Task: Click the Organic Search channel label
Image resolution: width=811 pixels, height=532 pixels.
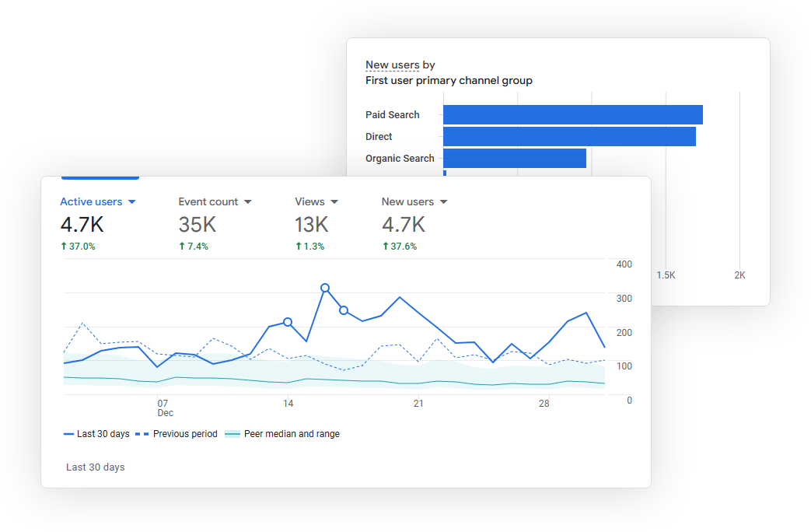Action: click(400, 159)
